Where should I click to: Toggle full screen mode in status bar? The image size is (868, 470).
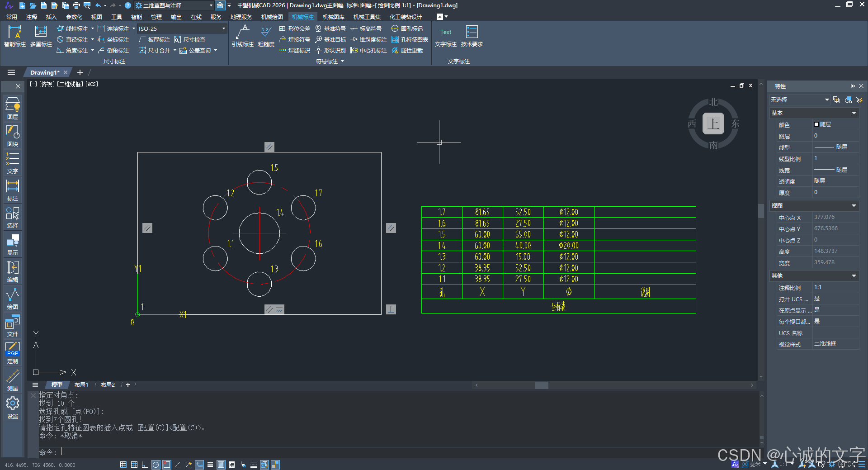852,464
